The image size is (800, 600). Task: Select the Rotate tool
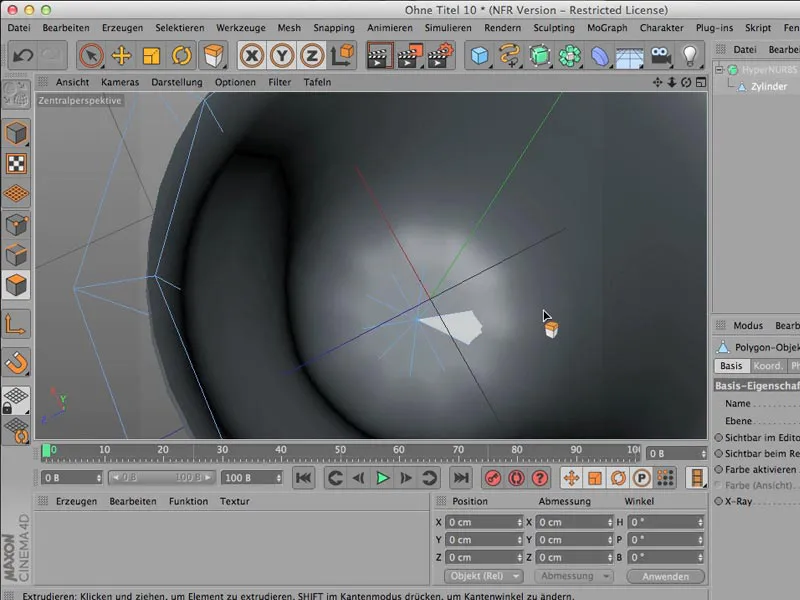point(182,55)
